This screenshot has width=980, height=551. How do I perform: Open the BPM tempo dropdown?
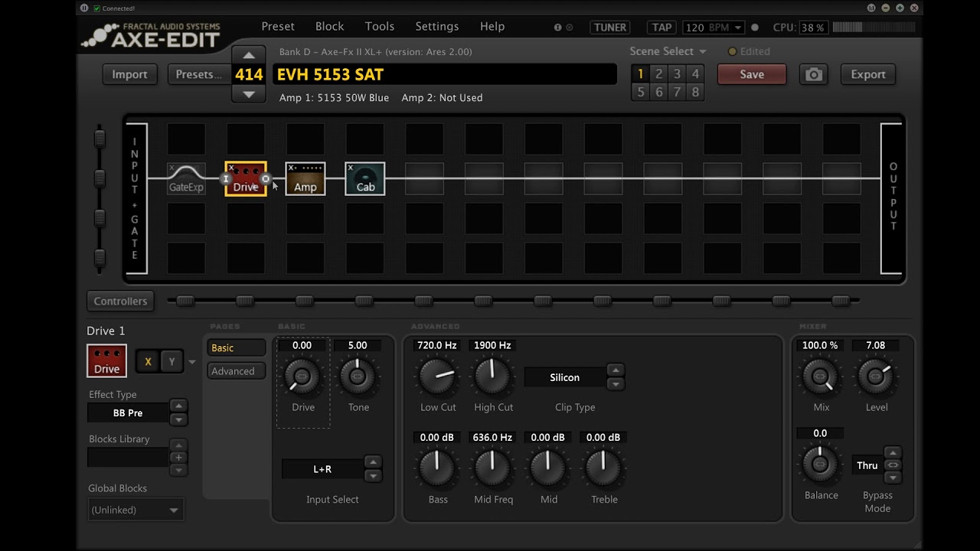738,28
